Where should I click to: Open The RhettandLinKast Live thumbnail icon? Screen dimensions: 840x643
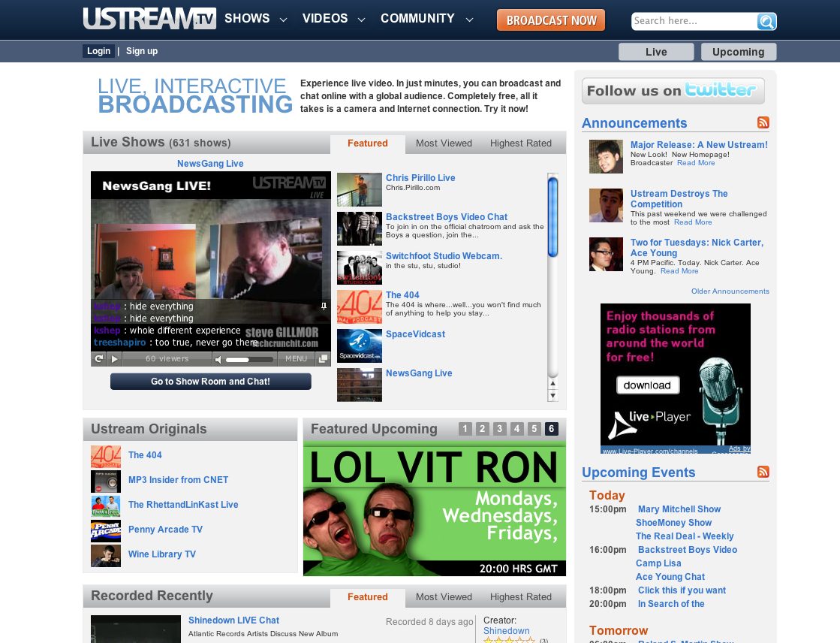click(x=106, y=506)
